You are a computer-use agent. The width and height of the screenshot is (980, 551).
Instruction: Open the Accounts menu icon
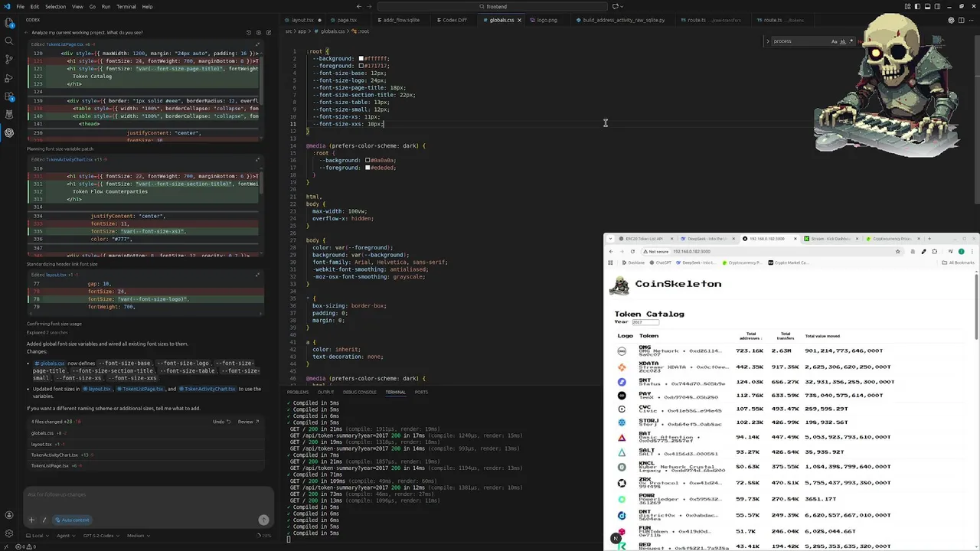pos(9,515)
